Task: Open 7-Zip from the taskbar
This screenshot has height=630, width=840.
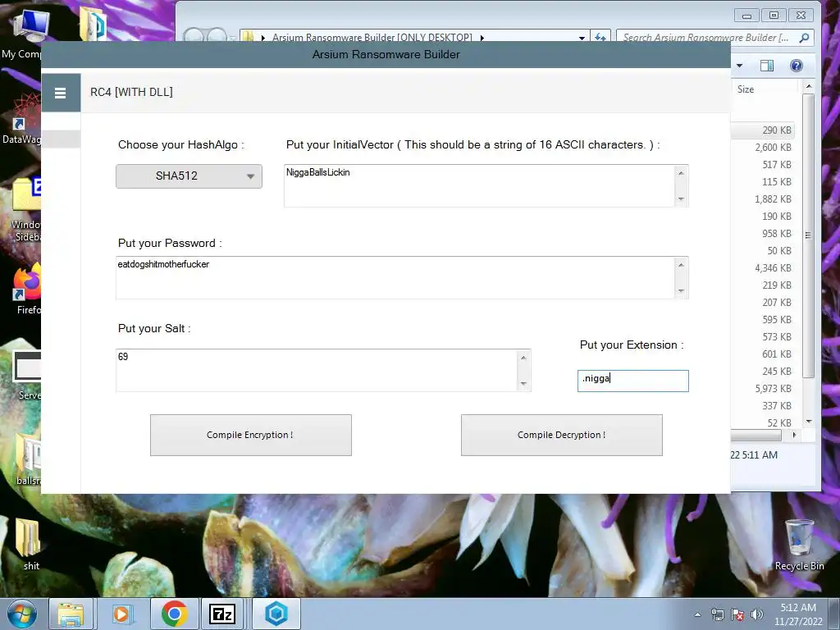Action: point(222,614)
